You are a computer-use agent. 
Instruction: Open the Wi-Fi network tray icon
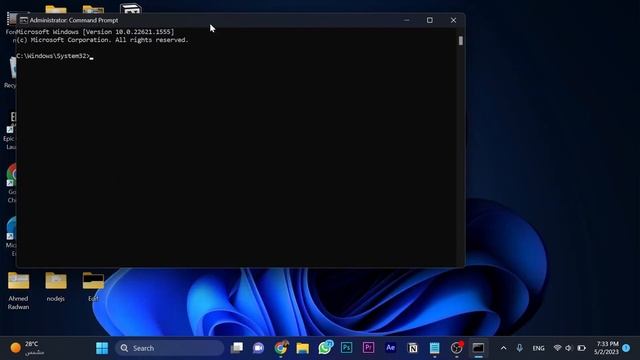(558, 348)
